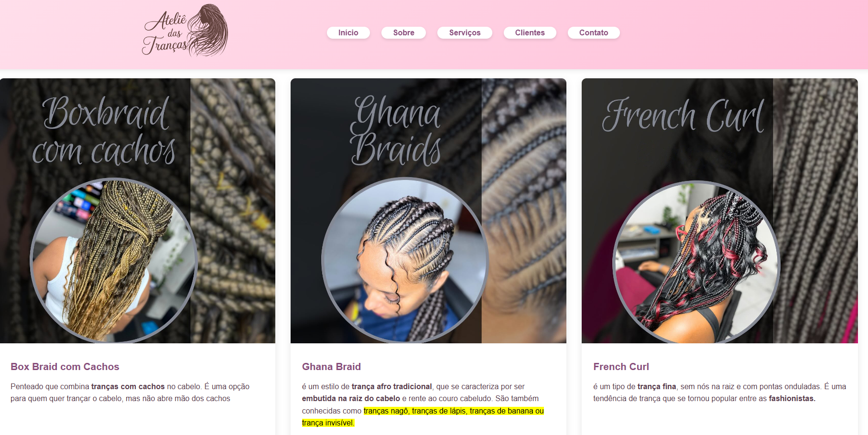Open the Início menu item
Viewport: 868px width, 435px height.
[348, 32]
